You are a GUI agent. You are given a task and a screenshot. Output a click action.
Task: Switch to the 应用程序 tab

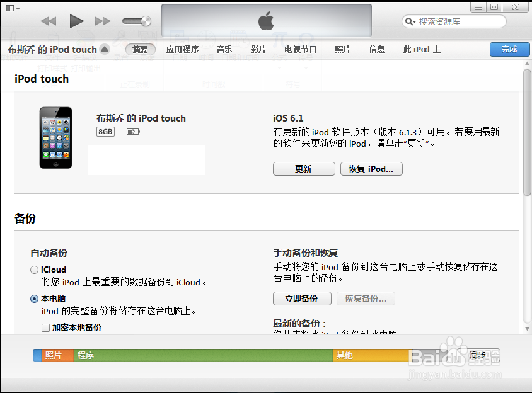pyautogui.click(x=183, y=50)
